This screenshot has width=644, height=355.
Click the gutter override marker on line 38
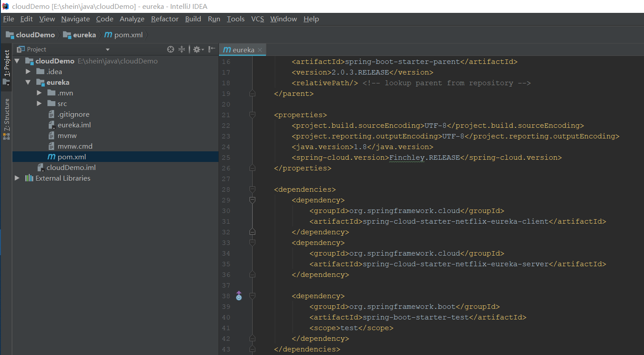[239, 296]
